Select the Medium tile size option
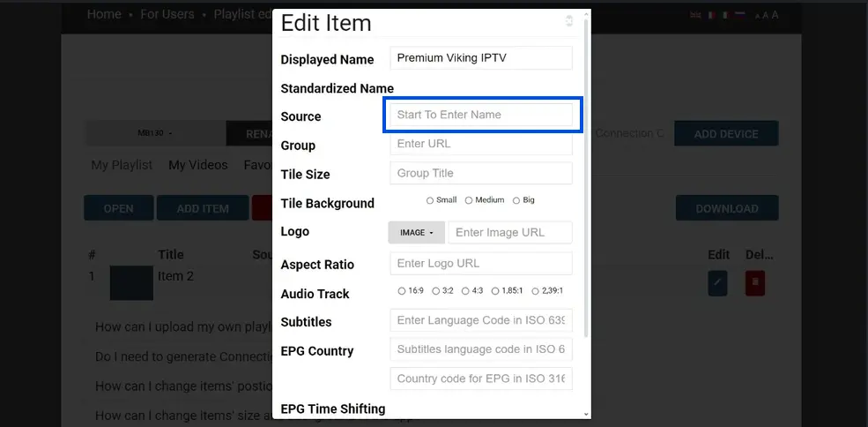The width and height of the screenshot is (868, 427). 469,200
